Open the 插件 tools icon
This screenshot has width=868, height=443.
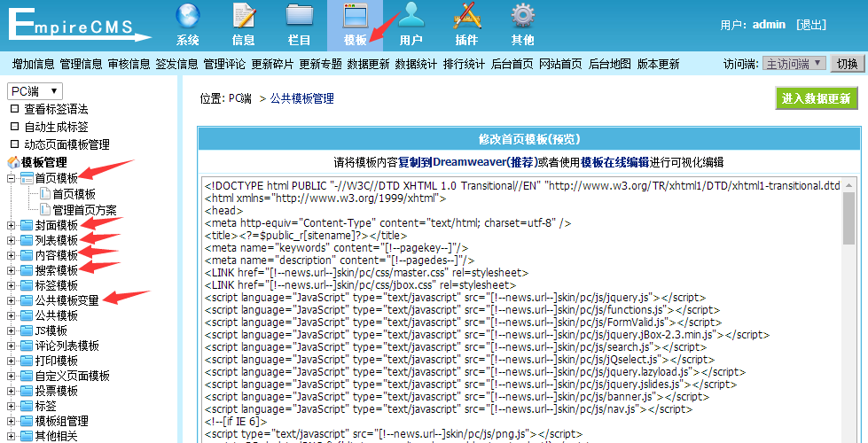466,16
